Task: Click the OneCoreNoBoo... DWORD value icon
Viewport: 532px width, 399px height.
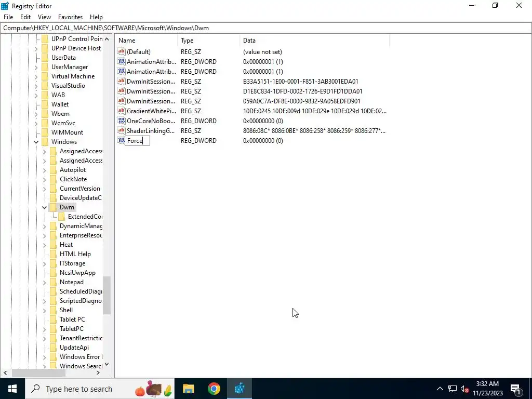Action: [122, 121]
